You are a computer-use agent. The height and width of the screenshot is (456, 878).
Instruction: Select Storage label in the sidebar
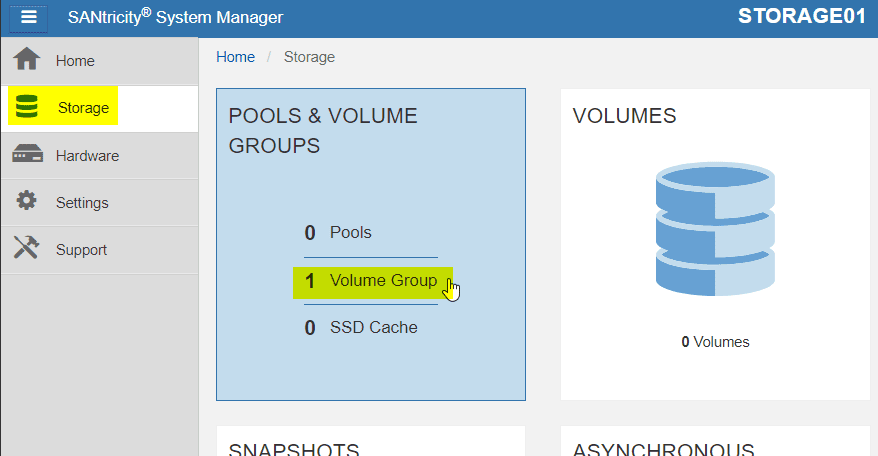[x=83, y=108]
